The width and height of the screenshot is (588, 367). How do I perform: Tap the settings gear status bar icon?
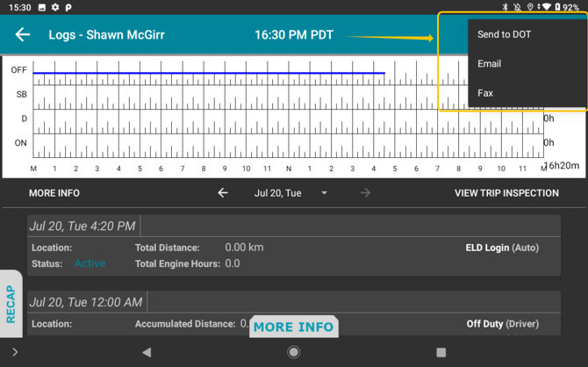(55, 7)
